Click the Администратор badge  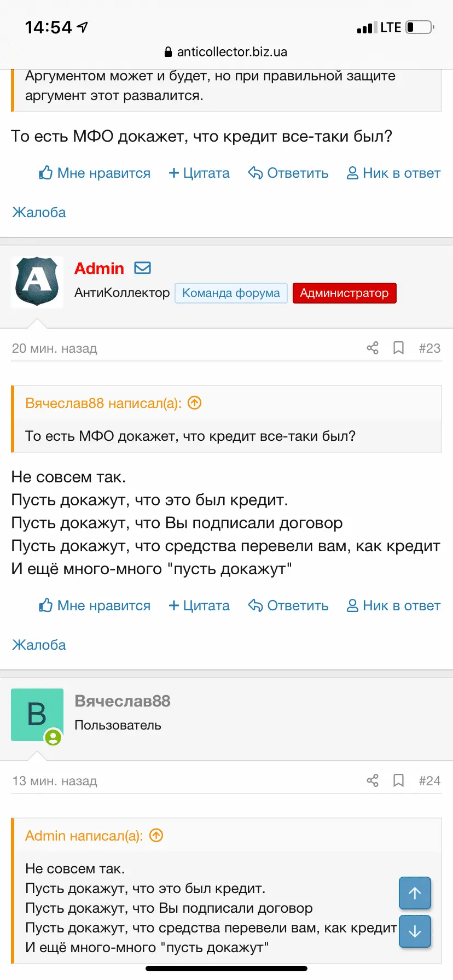[344, 293]
